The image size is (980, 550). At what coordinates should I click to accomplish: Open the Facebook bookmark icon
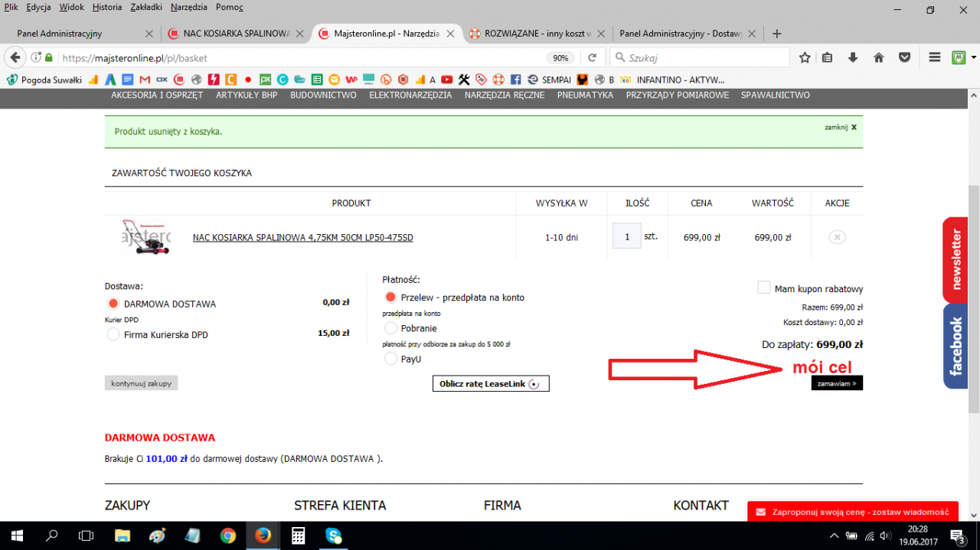(x=515, y=80)
